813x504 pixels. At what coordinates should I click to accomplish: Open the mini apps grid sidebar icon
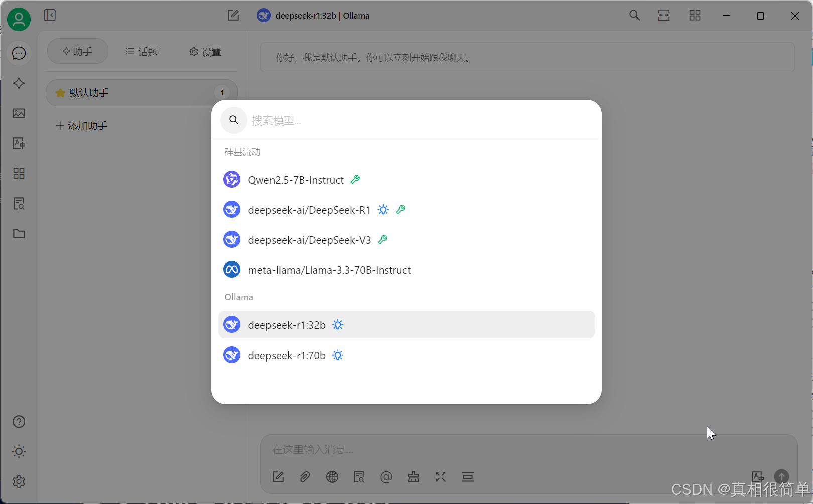click(19, 174)
